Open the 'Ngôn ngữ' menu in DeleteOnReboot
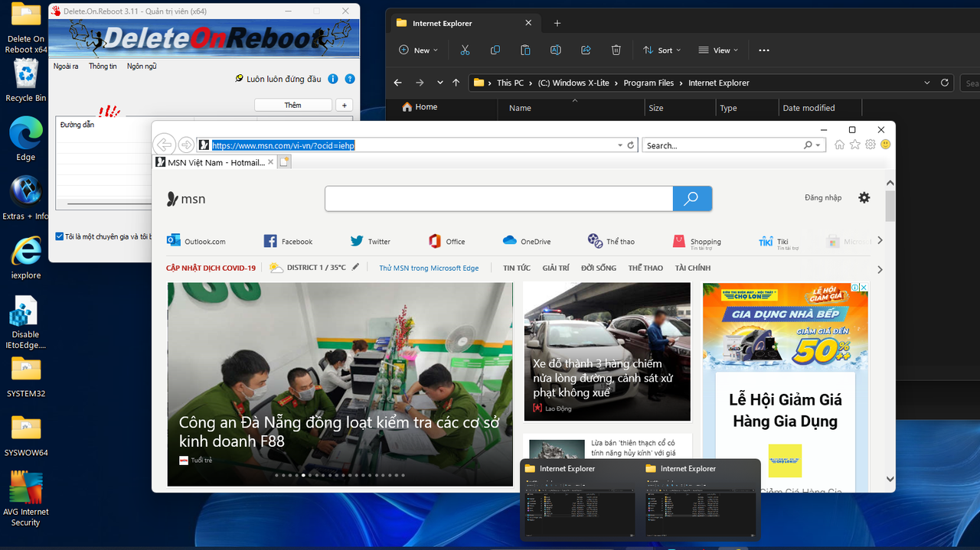980x550 pixels. pyautogui.click(x=142, y=66)
